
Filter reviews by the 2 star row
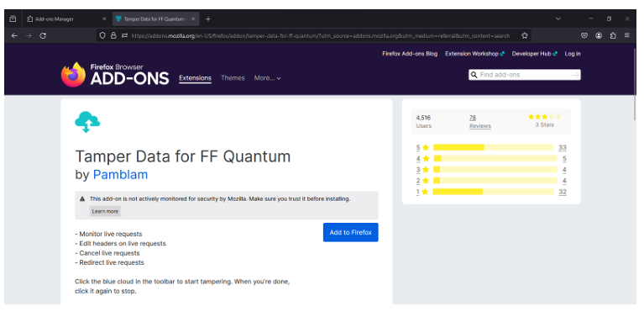coord(491,181)
